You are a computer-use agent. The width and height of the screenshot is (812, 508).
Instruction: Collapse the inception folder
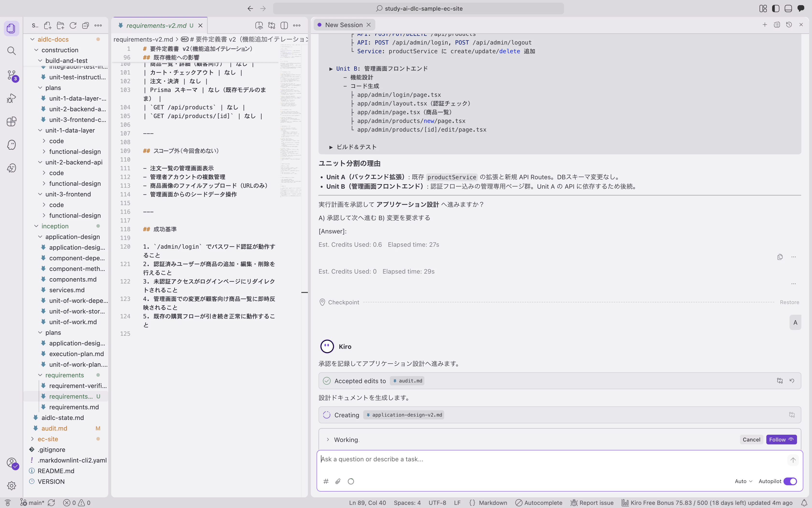(66, 226)
